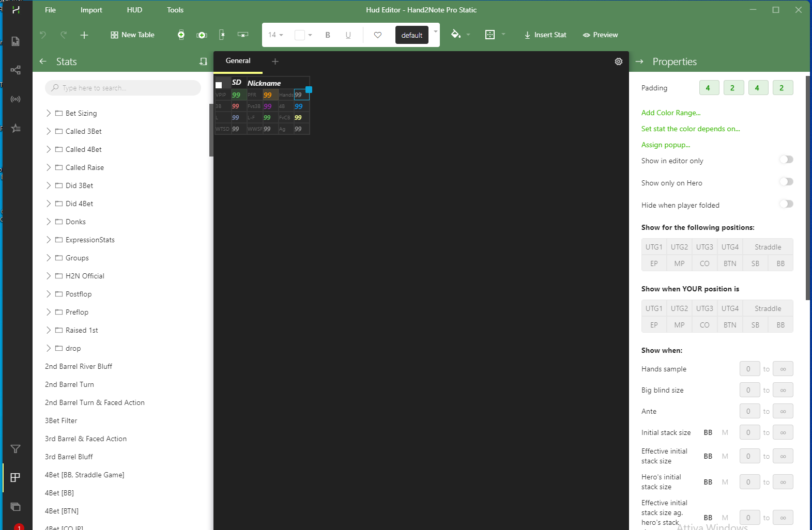812x530 pixels.
Task: Toggle CO under Show when YOUR position
Action: [704, 325]
